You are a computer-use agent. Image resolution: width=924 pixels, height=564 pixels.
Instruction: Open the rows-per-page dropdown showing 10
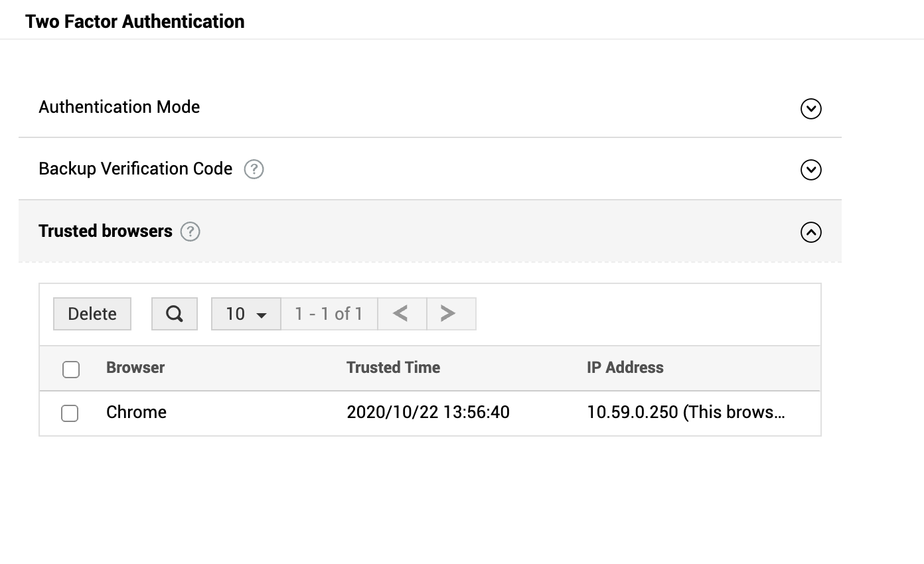[x=246, y=314]
